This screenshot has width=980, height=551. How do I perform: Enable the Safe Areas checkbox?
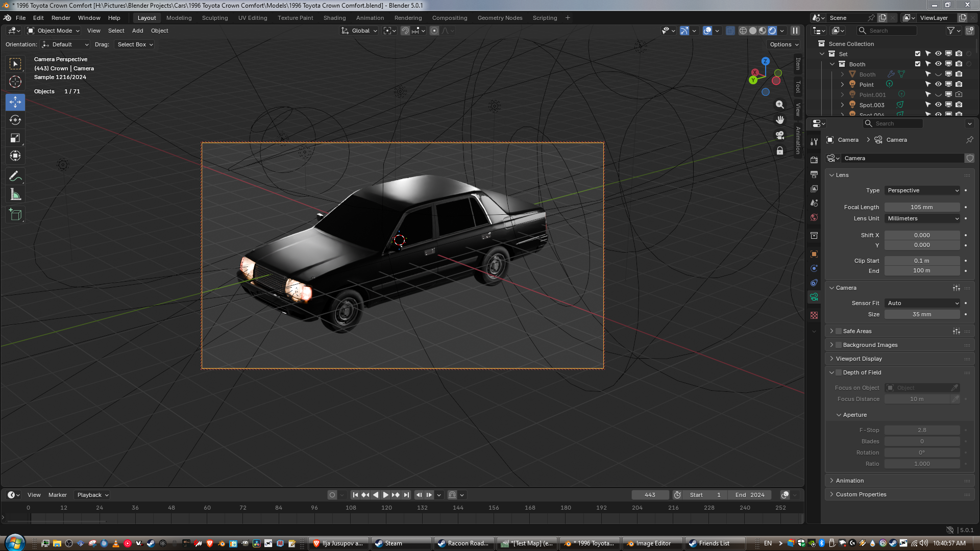tap(839, 332)
